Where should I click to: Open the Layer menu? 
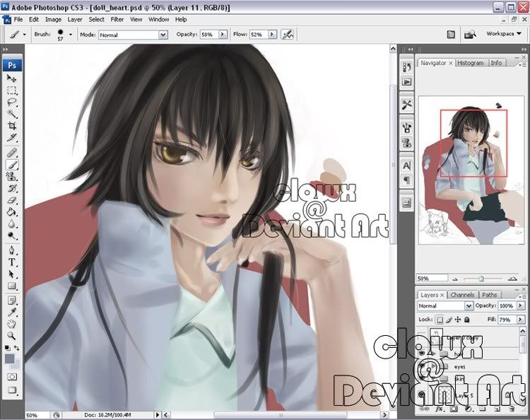[75, 20]
